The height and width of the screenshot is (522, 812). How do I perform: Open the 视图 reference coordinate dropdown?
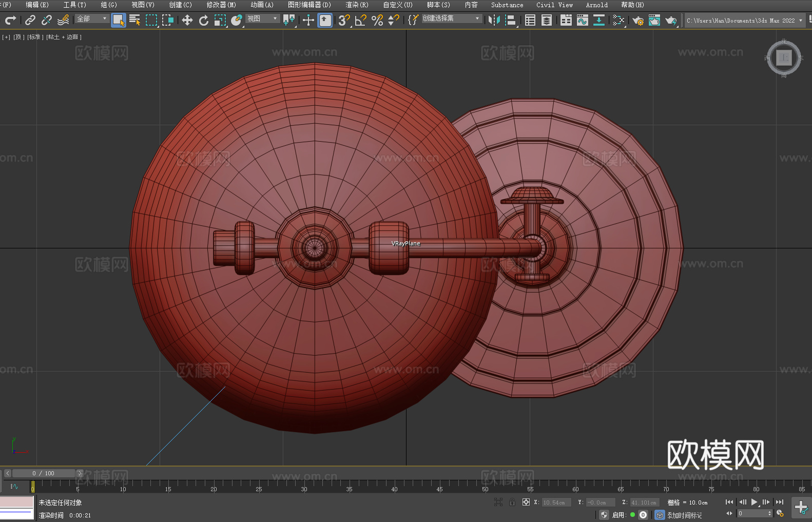pos(262,18)
